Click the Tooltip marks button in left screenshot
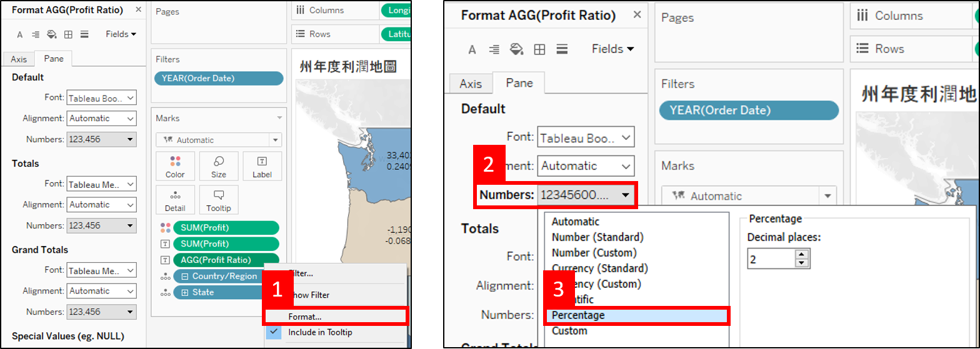This screenshot has height=349, width=980. [x=219, y=200]
